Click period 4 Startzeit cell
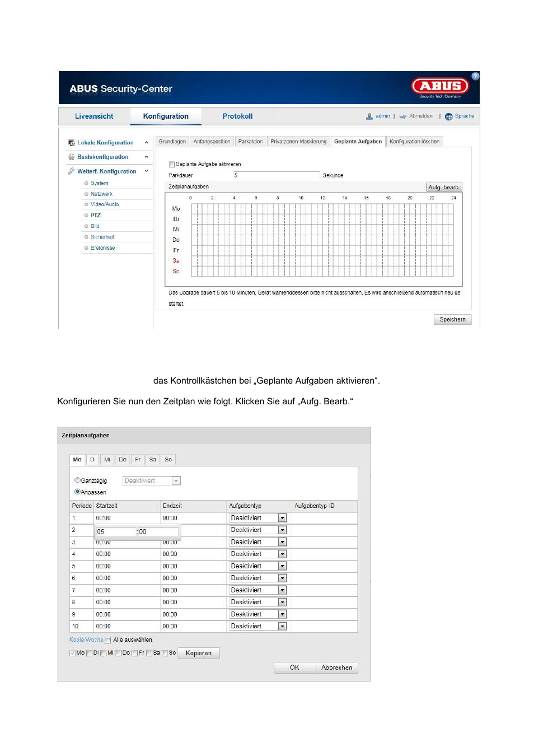Screen dimensions: 534x756 click(x=127, y=554)
